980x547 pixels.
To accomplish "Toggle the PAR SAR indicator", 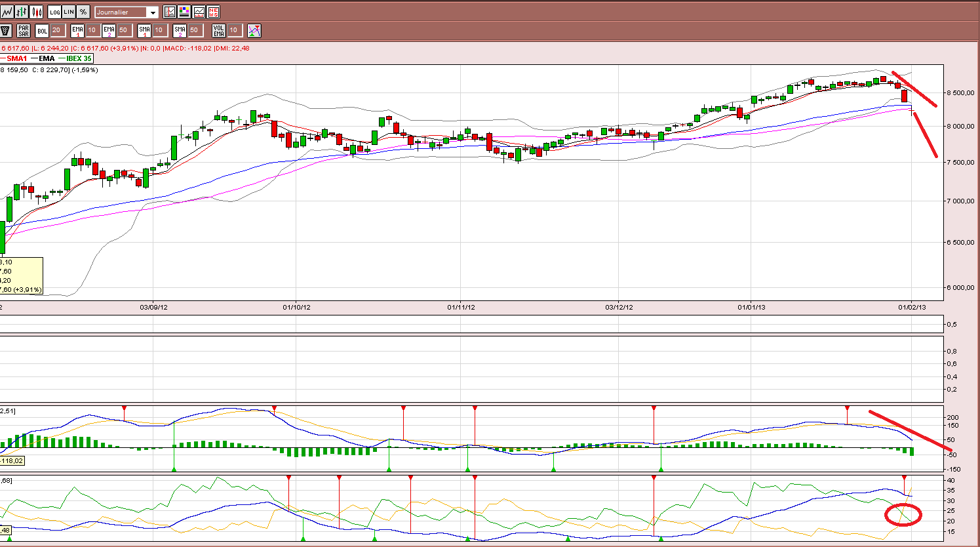I will point(24,30).
